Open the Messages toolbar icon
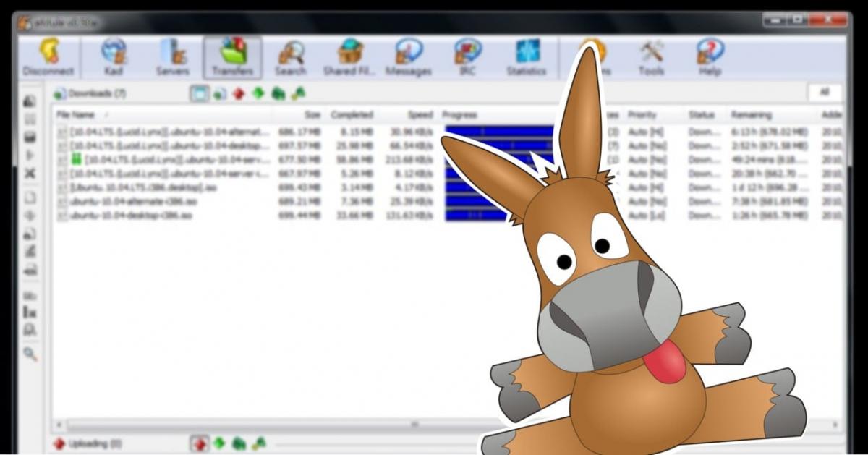 click(x=409, y=54)
